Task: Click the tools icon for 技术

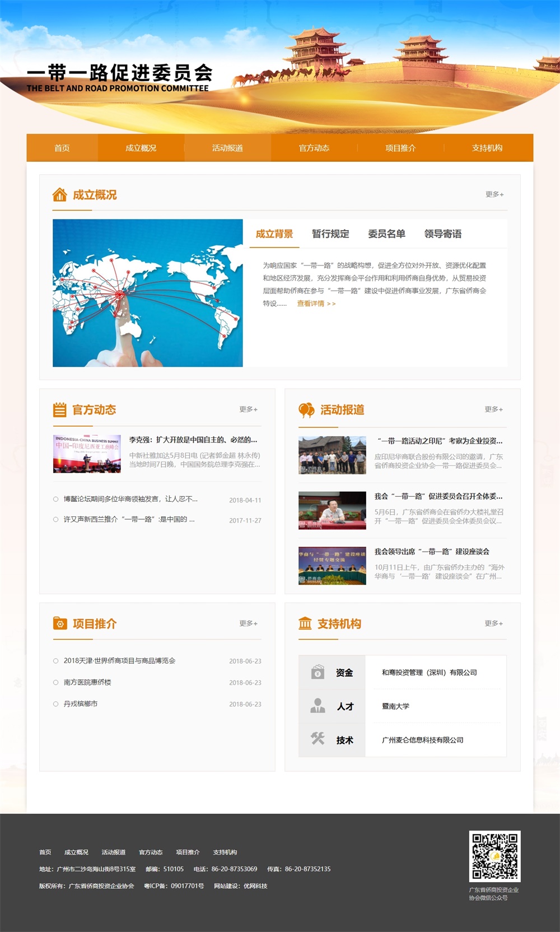Action: [318, 739]
